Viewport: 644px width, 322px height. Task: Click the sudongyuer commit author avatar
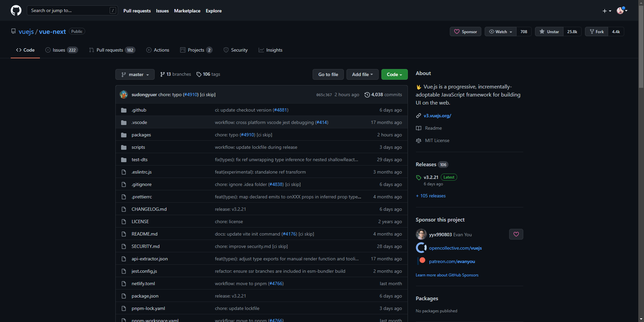tap(124, 94)
